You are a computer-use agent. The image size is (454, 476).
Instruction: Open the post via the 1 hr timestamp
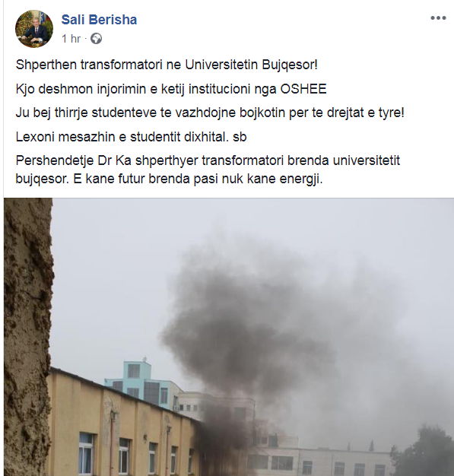(x=71, y=39)
